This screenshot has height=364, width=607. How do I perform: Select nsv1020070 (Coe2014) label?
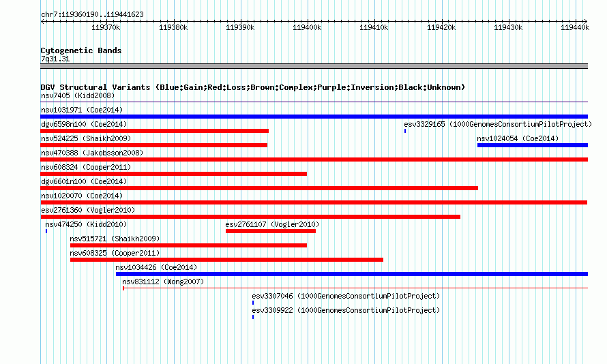point(82,196)
